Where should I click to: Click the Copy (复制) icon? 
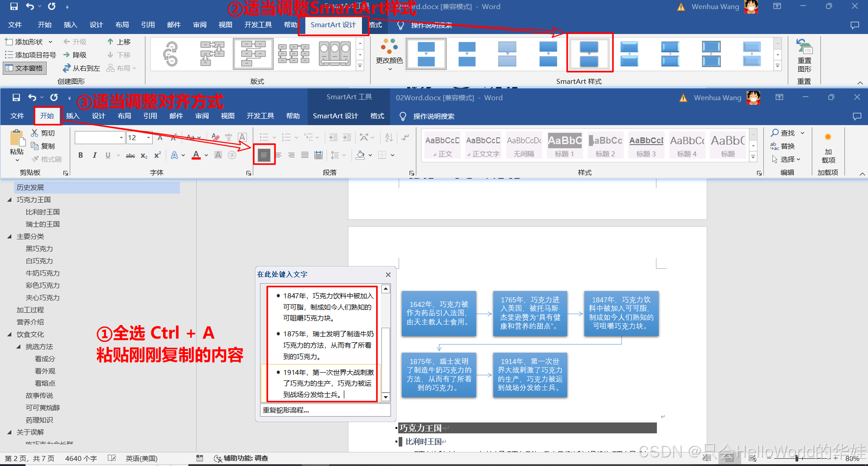point(34,146)
